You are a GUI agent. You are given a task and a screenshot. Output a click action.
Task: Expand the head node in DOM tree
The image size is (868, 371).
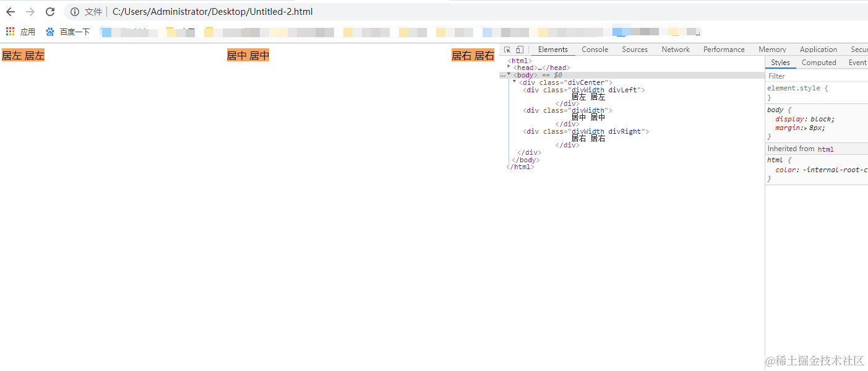pyautogui.click(x=509, y=68)
